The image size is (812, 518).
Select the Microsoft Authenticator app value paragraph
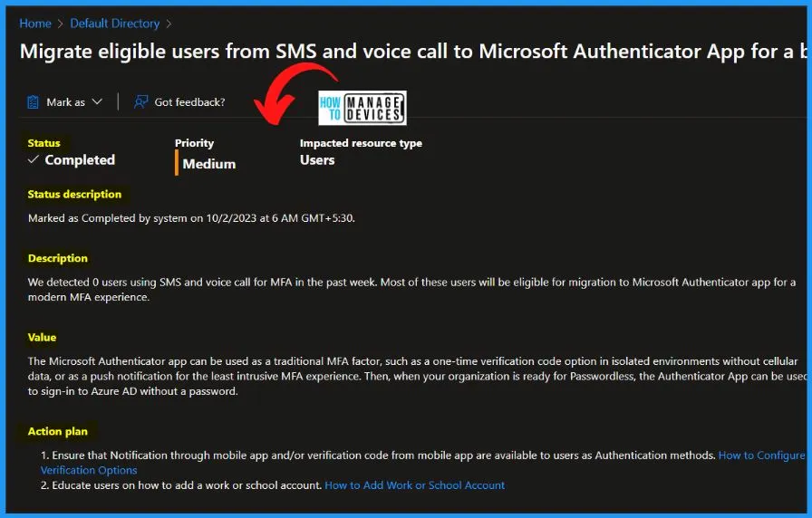(418, 376)
